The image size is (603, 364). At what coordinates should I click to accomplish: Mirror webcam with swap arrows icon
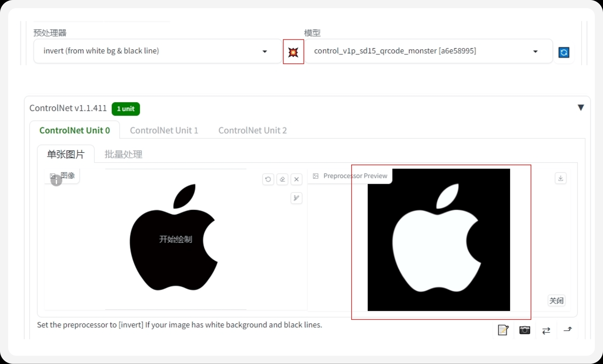click(546, 331)
